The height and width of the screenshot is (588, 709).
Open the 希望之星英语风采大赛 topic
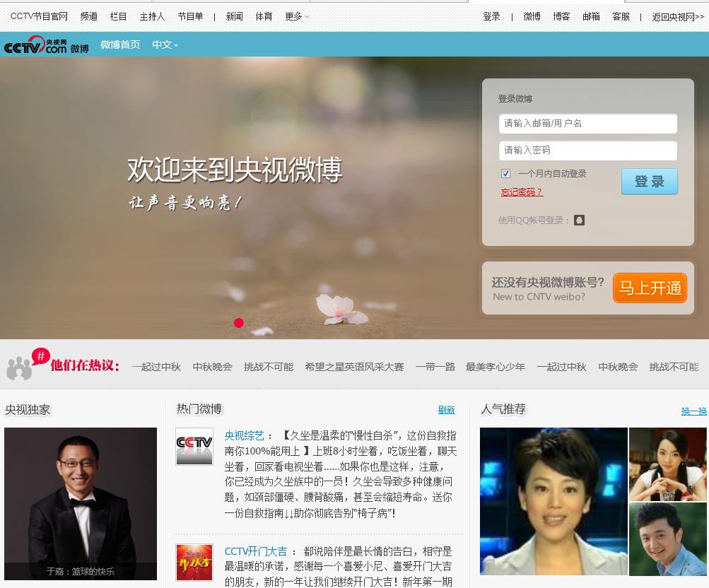(x=354, y=367)
